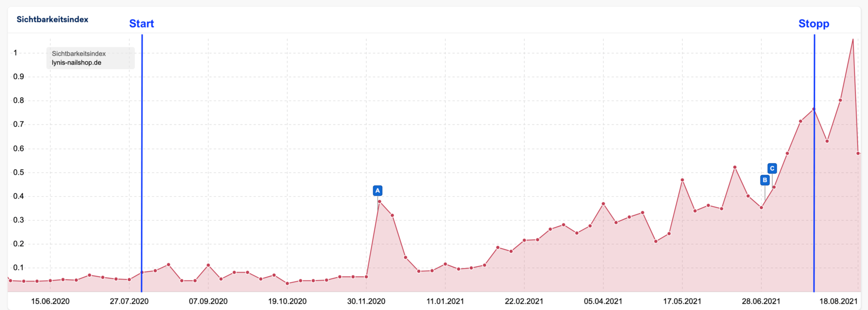Click the y-axis value 0.8
Image resolution: width=868 pixels, height=310 pixels.
tap(19, 100)
